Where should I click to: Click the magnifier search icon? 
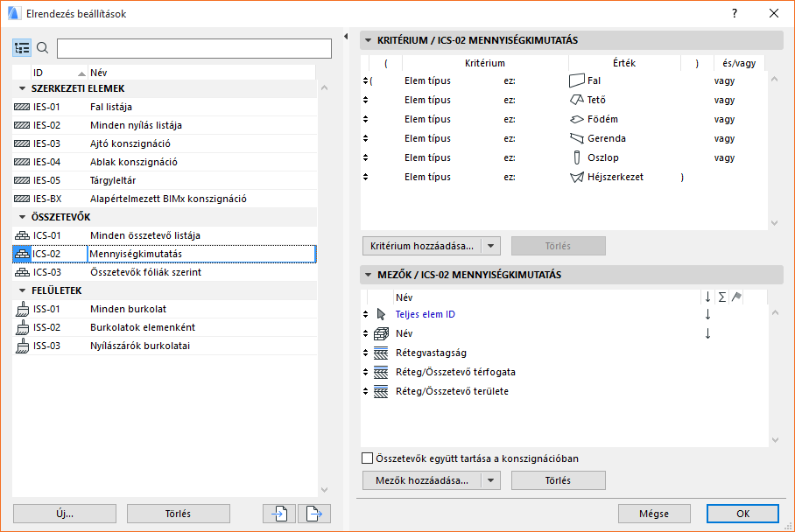click(42, 48)
